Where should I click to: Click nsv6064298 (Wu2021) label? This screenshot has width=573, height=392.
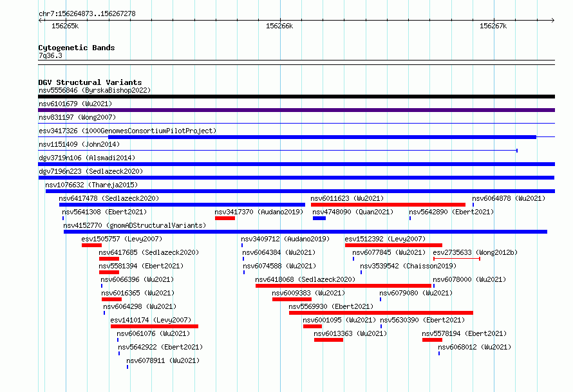[140, 306]
